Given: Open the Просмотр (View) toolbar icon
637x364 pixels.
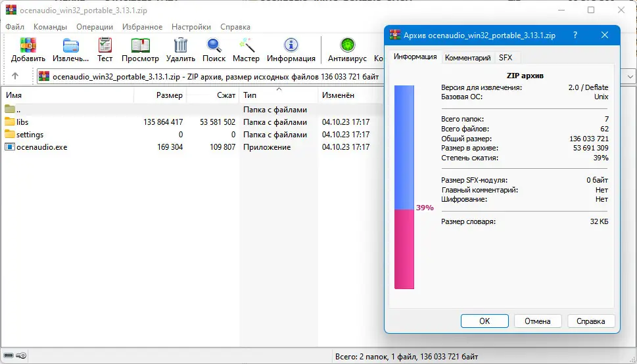Looking at the screenshot, I should click(x=140, y=45).
